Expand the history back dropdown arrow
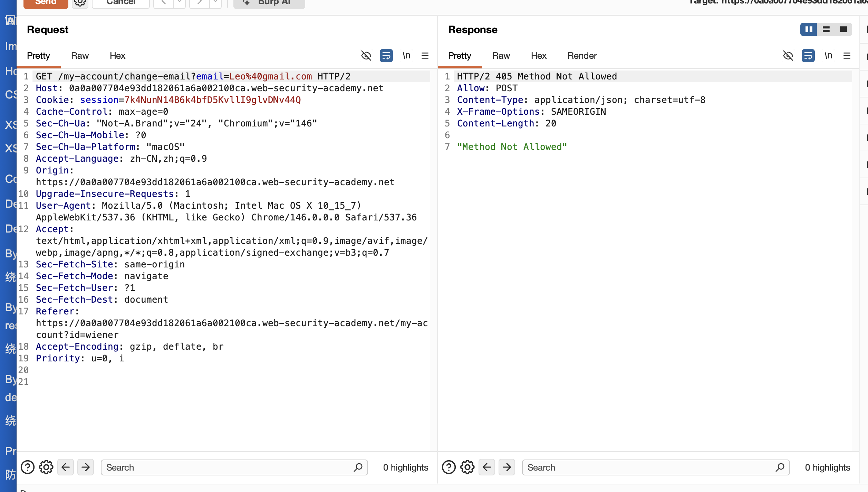The height and width of the screenshot is (492, 868). pos(179,3)
